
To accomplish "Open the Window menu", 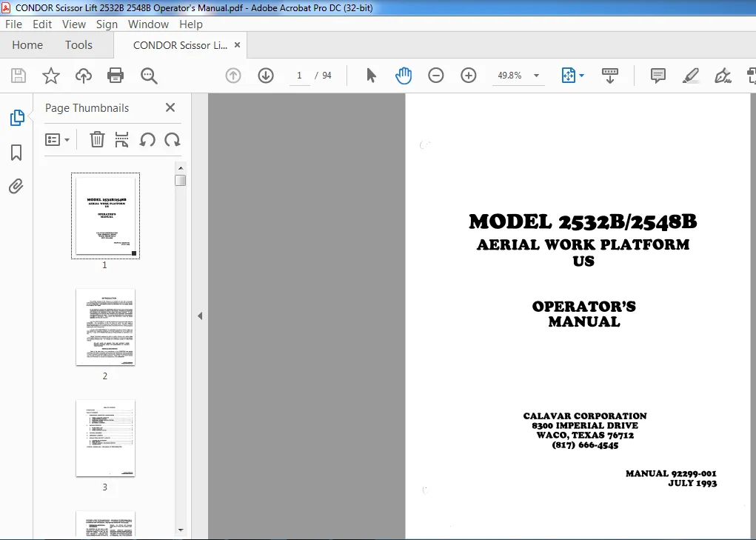I will coord(149,24).
